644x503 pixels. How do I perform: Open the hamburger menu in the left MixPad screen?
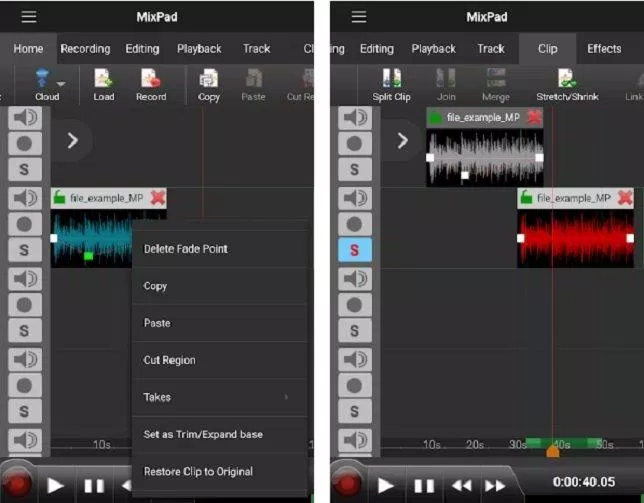point(29,17)
